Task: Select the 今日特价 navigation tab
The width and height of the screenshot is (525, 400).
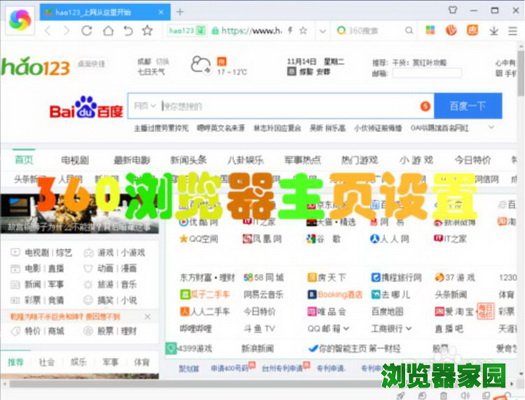Action: coord(472,160)
